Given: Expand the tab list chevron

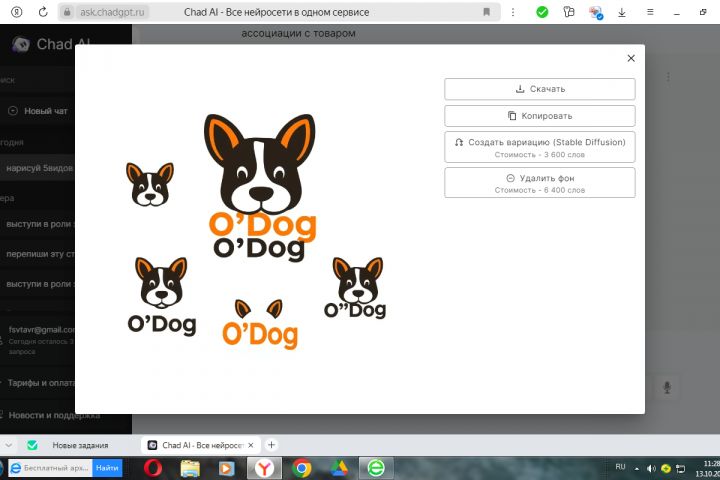Looking at the screenshot, I should [8, 445].
